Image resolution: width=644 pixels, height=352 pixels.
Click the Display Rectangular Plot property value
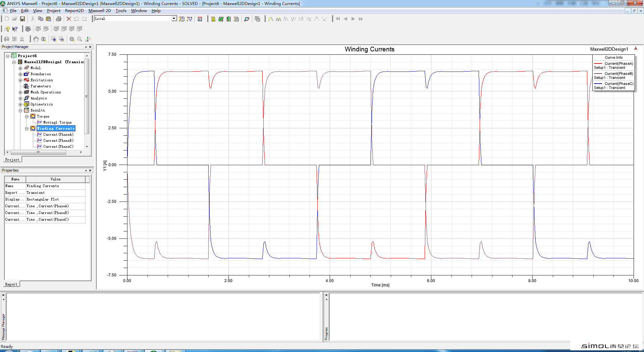[55, 199]
